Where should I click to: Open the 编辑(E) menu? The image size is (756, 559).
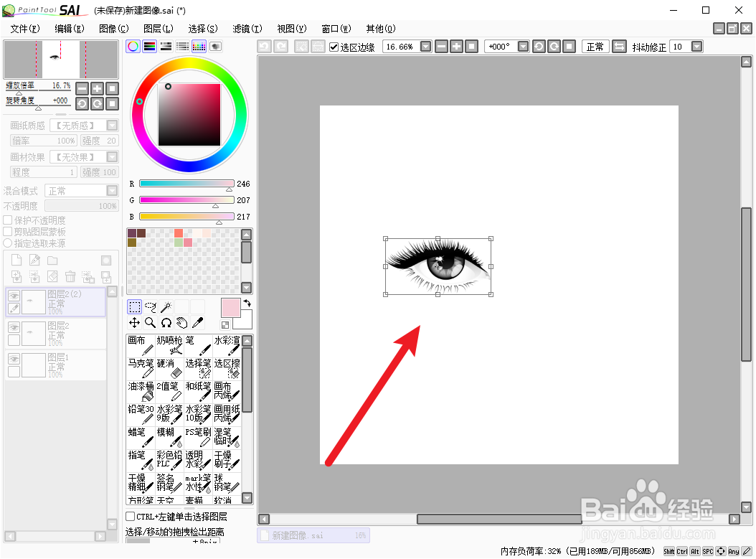coord(70,29)
